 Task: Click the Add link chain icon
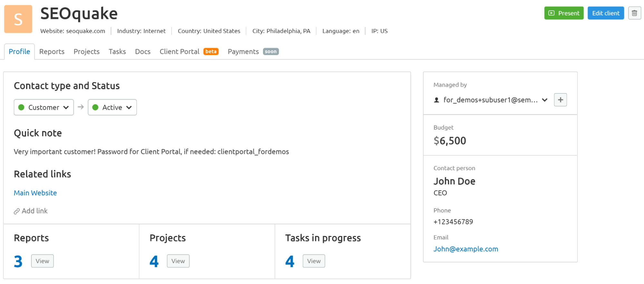(17, 211)
